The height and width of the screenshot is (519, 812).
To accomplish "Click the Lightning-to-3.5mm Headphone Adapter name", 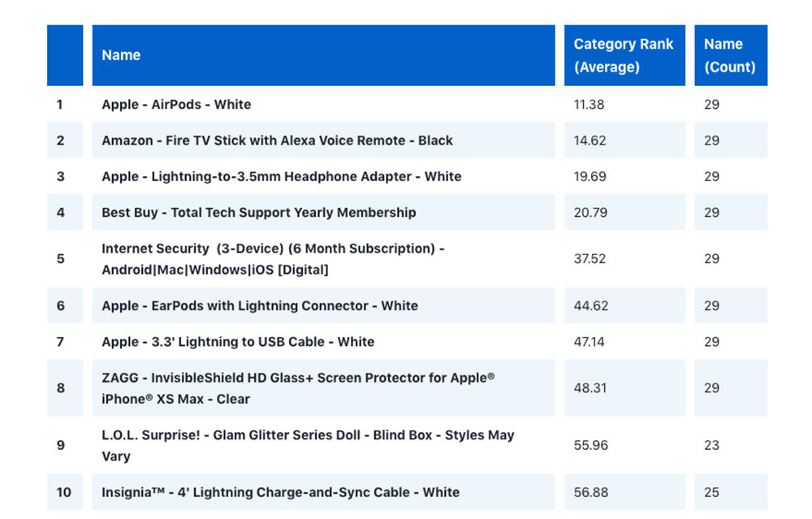I will [281, 176].
